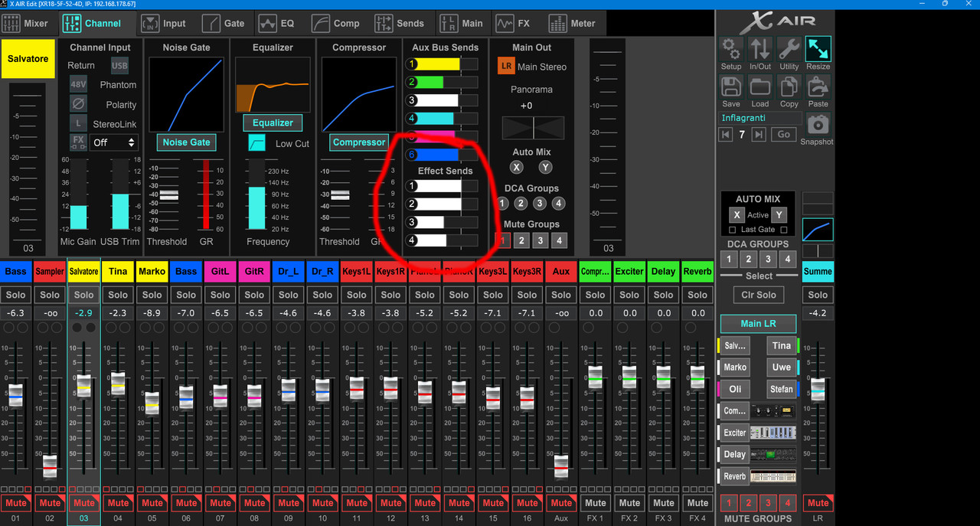Select the Compressor effect rack thumbnail
Image resolution: width=980 pixels, height=526 pixels.
pyautogui.click(x=773, y=411)
